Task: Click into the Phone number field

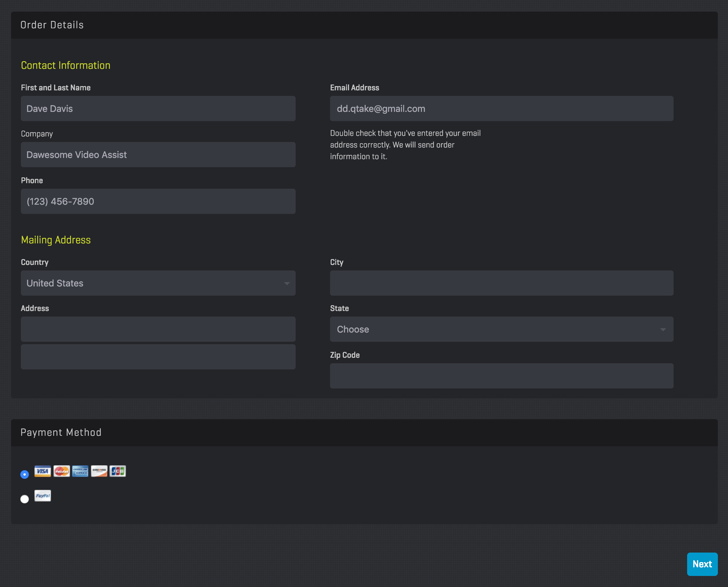Action: pyautogui.click(x=158, y=201)
